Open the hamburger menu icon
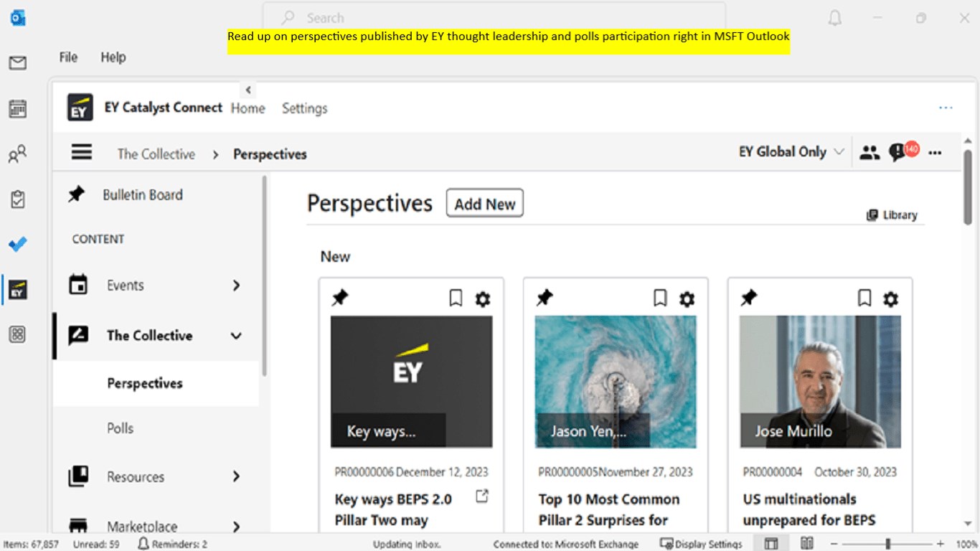The image size is (980, 551). (x=82, y=153)
